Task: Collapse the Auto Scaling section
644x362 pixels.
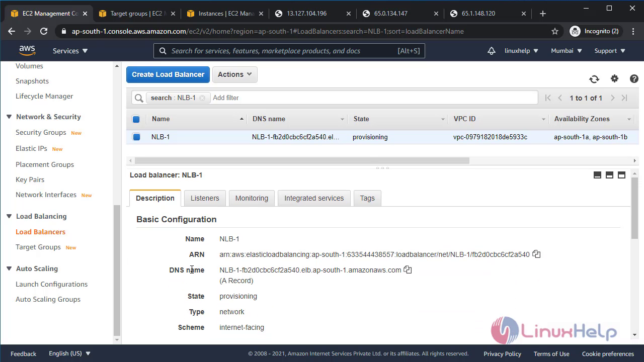Action: 9,268
